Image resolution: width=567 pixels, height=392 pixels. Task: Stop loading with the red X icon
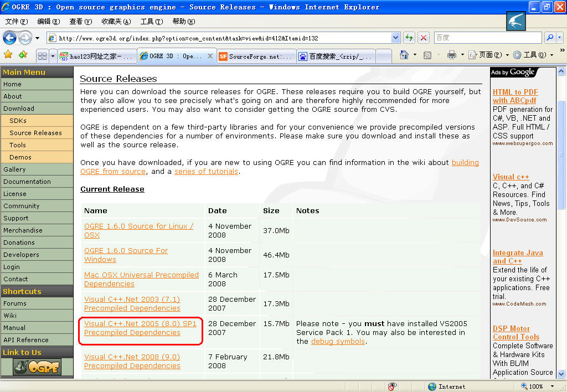point(424,38)
